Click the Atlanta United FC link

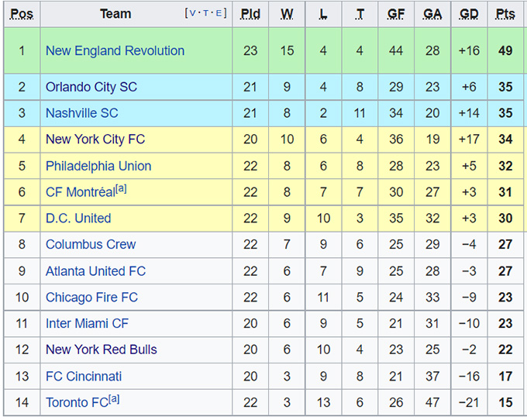[95, 271]
